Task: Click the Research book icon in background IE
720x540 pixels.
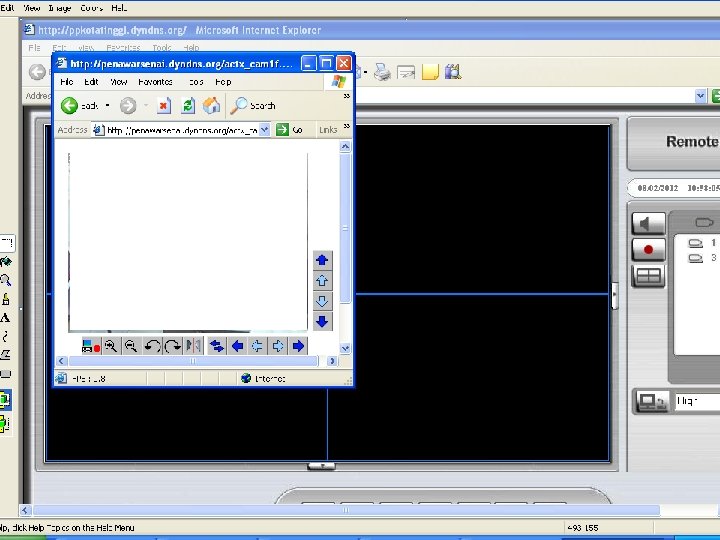Action: [453, 72]
